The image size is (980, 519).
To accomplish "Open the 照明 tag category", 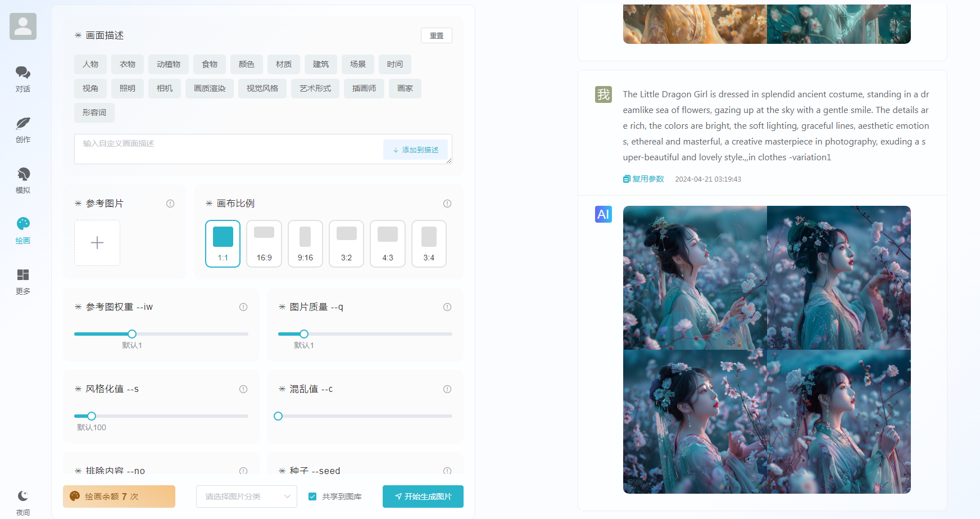I will coord(128,88).
